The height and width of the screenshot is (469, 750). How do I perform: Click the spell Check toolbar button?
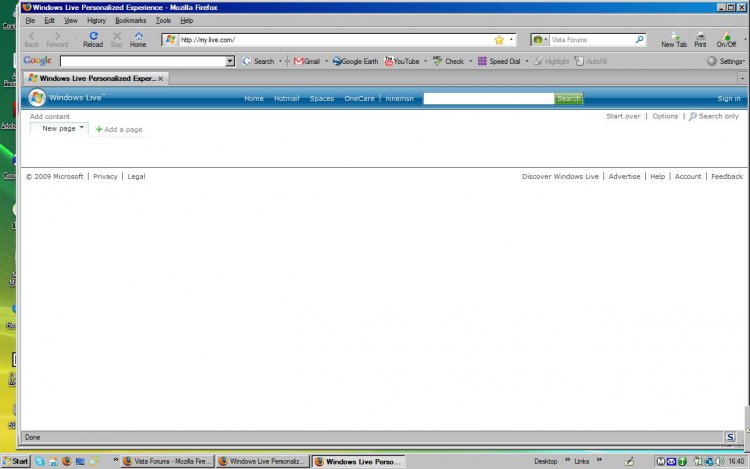448,61
